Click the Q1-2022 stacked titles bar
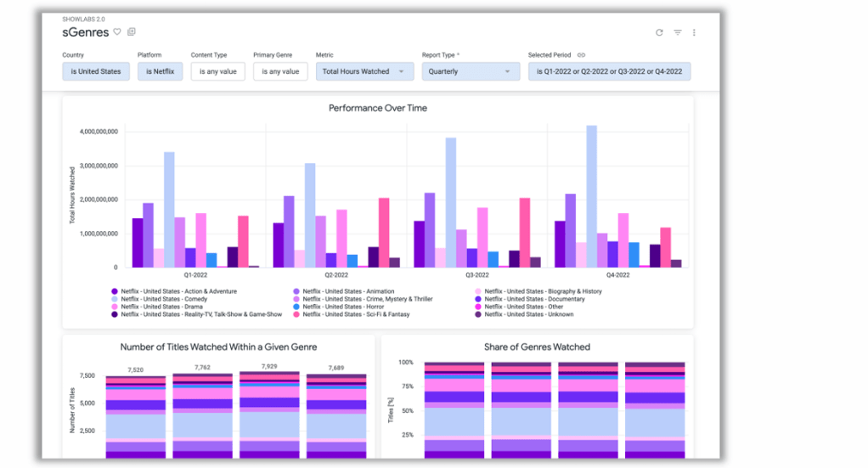The image size is (868, 468). pos(136,417)
